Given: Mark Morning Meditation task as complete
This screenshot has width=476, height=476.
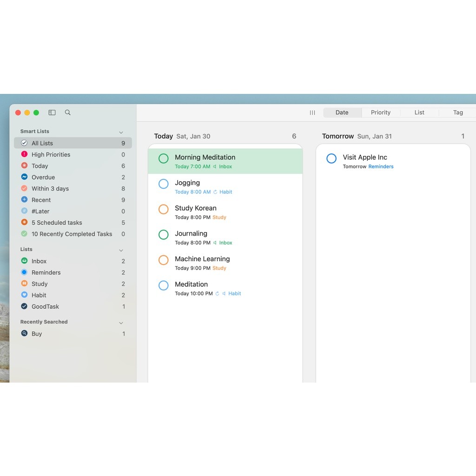Looking at the screenshot, I should pyautogui.click(x=164, y=159).
